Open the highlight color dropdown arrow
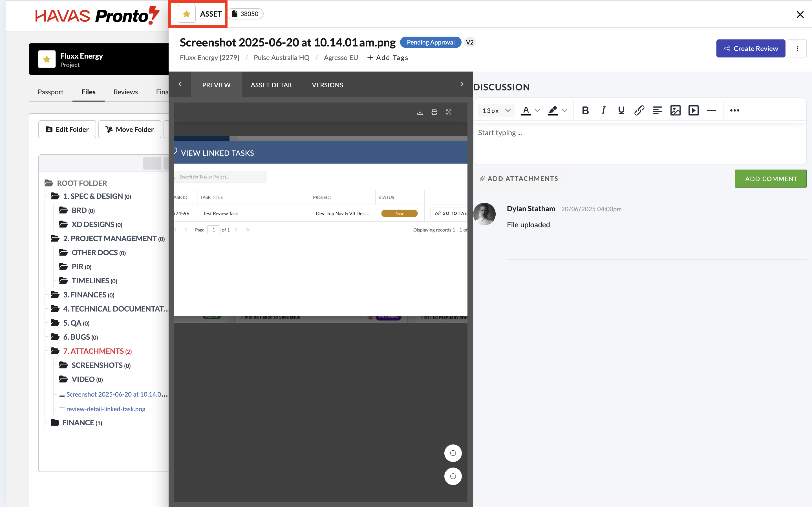Viewport: 812px width, 507px height. coord(565,110)
